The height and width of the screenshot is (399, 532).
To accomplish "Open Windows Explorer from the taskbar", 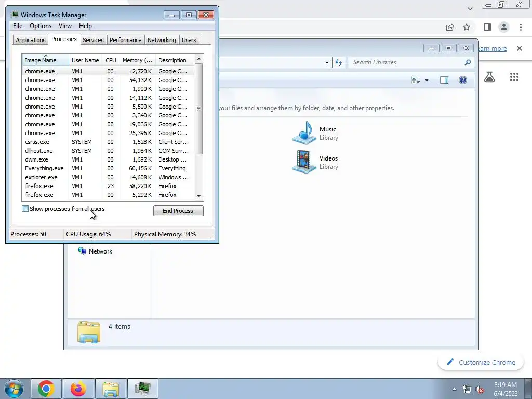I will 111,389.
